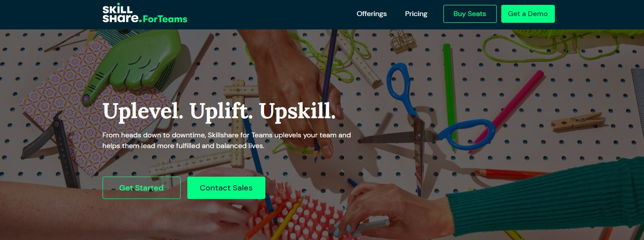644x240 pixels.
Task: Request a demo via Get a Demo
Action: 528,14
